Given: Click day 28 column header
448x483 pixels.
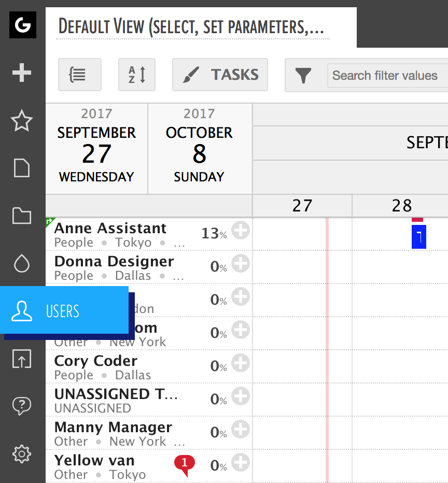Looking at the screenshot, I should tap(400, 206).
